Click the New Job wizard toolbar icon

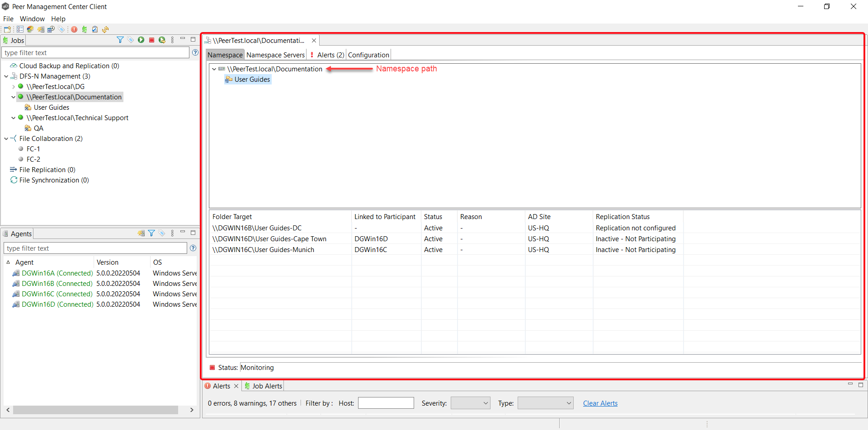click(x=7, y=29)
